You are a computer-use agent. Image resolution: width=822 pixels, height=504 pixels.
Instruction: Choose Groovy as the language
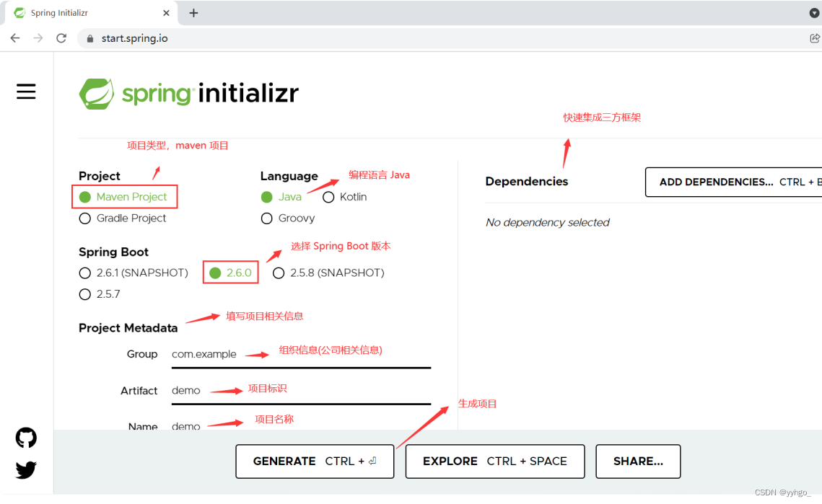pyautogui.click(x=288, y=218)
